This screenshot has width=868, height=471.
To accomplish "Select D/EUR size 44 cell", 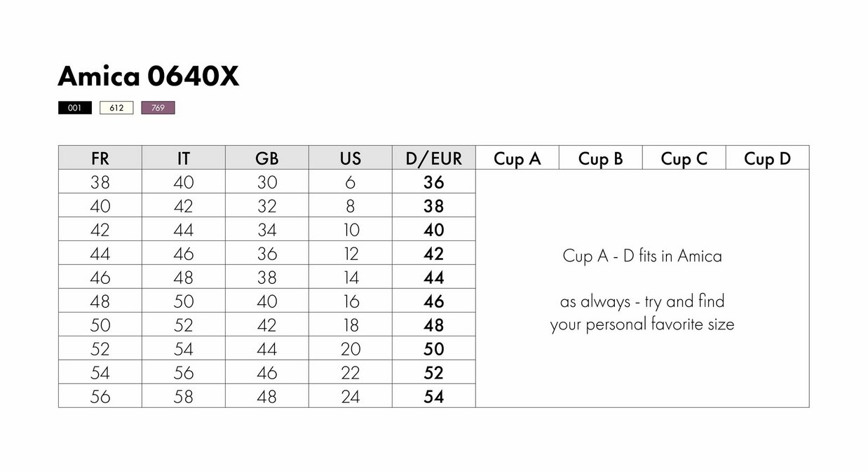I will tap(434, 278).
